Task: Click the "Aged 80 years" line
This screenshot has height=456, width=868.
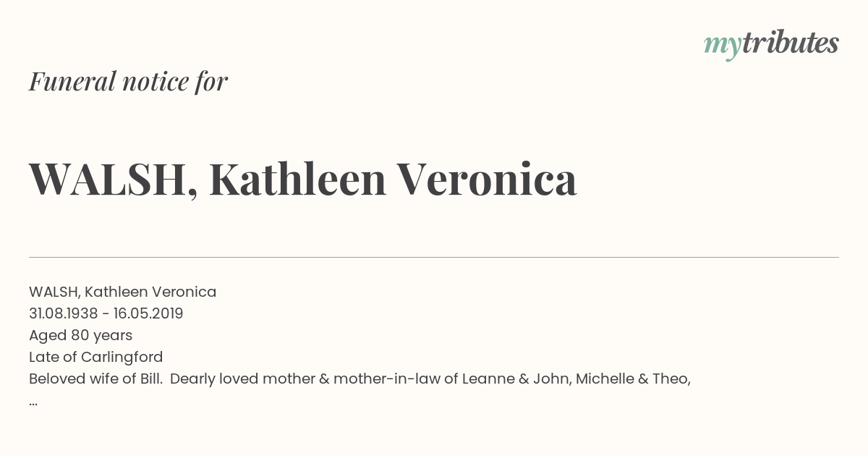Action: pos(81,335)
